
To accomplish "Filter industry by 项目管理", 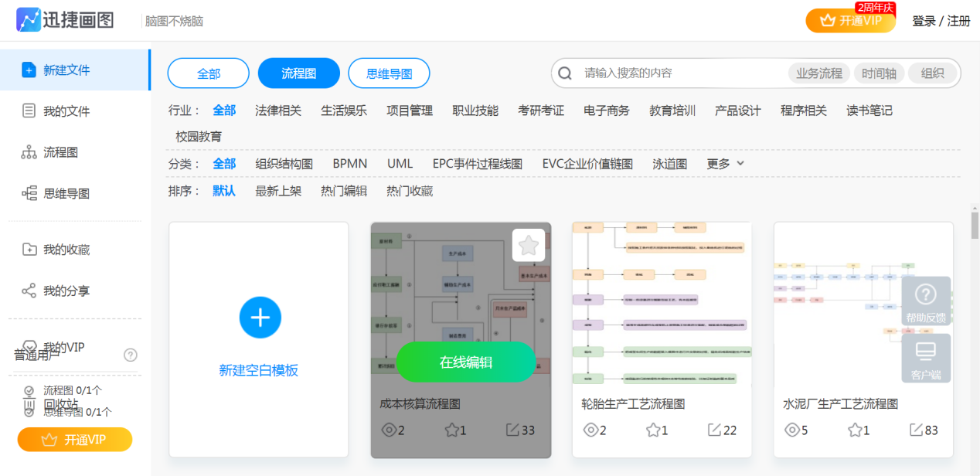I will (x=410, y=110).
